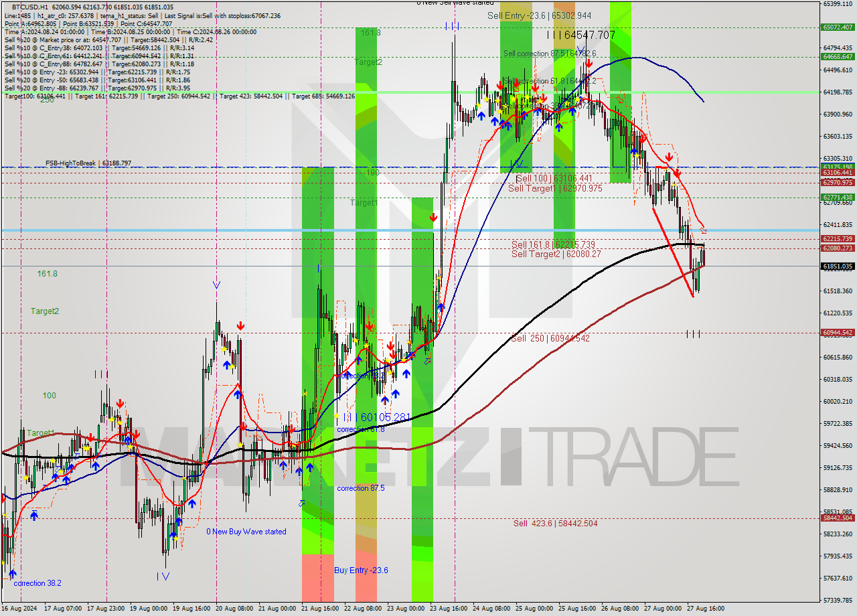Click the 'Sell %10 @ Entry -23' line
The width and height of the screenshot is (857, 616).
point(97,72)
